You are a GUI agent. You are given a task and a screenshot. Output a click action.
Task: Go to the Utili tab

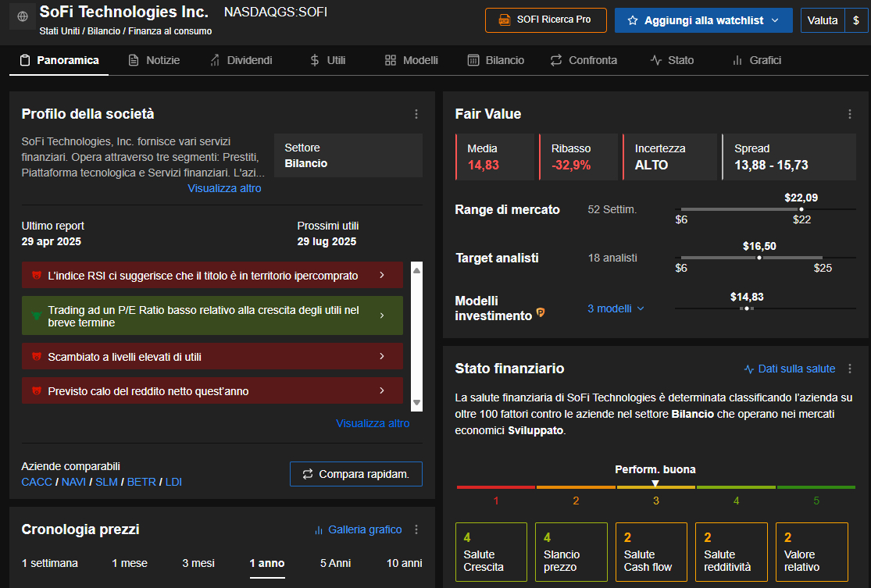[328, 60]
